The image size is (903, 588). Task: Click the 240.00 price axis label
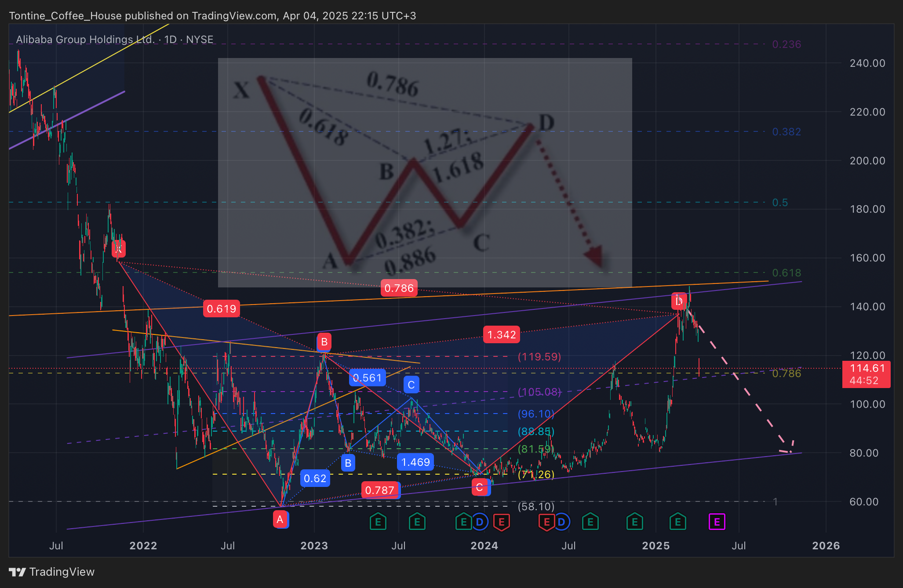(x=867, y=63)
